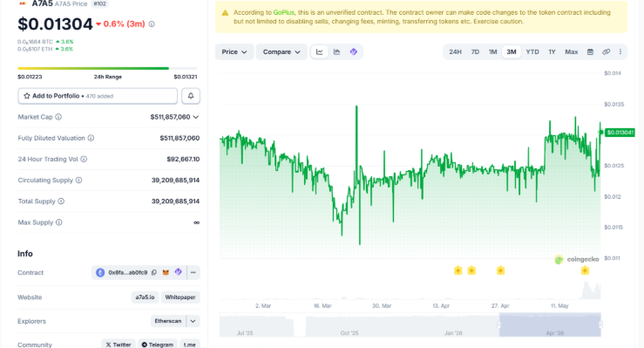Click the price alert bell icon
644x348 pixels.
(191, 96)
